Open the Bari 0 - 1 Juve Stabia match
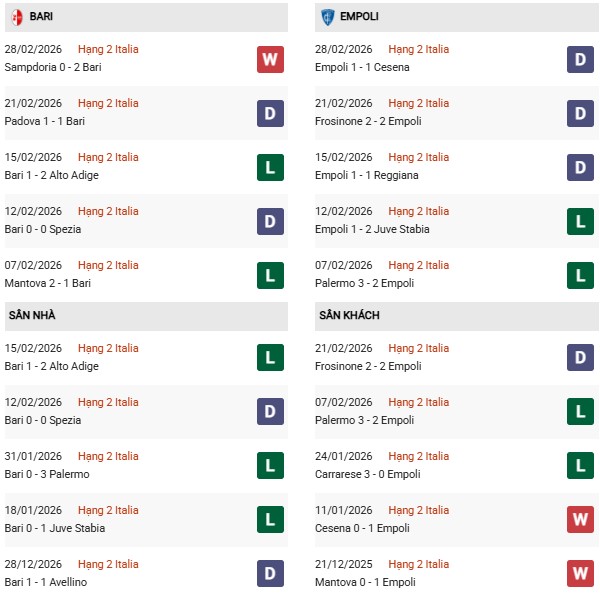600x593 pixels. [55, 528]
